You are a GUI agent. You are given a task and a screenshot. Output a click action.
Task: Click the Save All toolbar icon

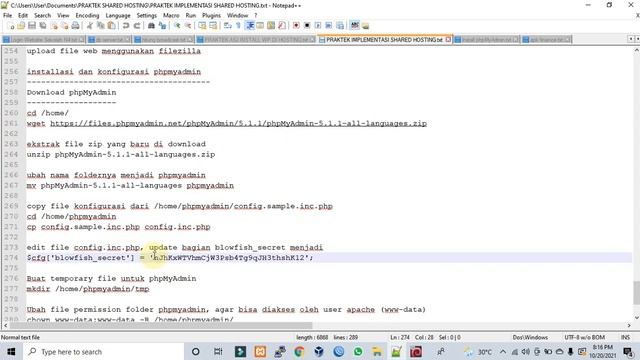43,26
